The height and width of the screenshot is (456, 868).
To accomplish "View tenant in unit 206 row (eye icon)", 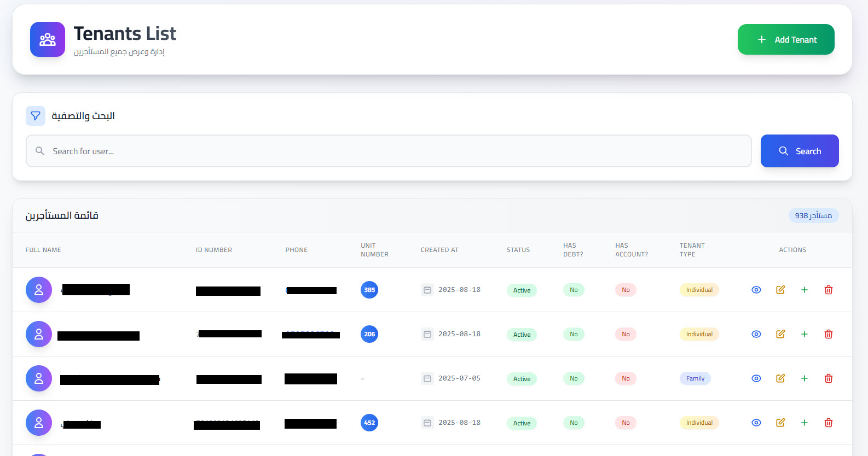I will tap(756, 334).
